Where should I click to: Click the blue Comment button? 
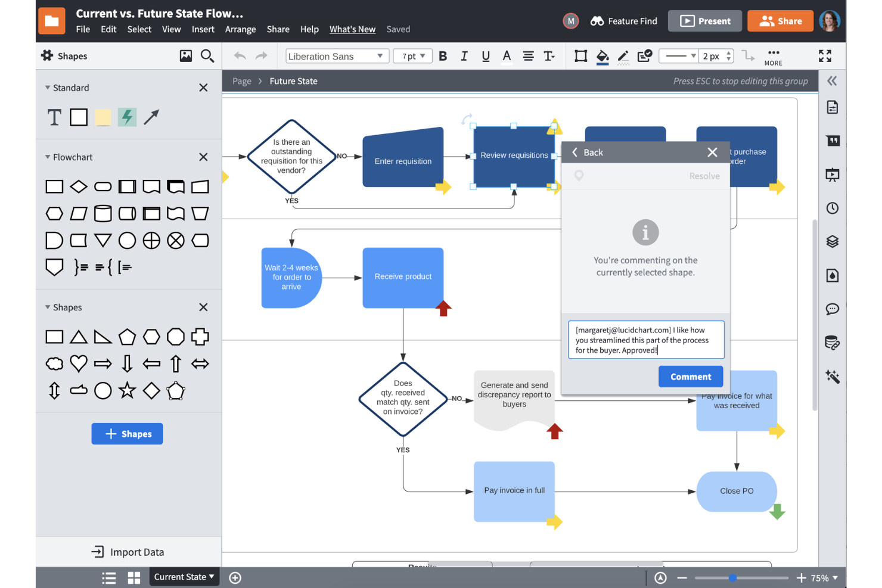691,377
